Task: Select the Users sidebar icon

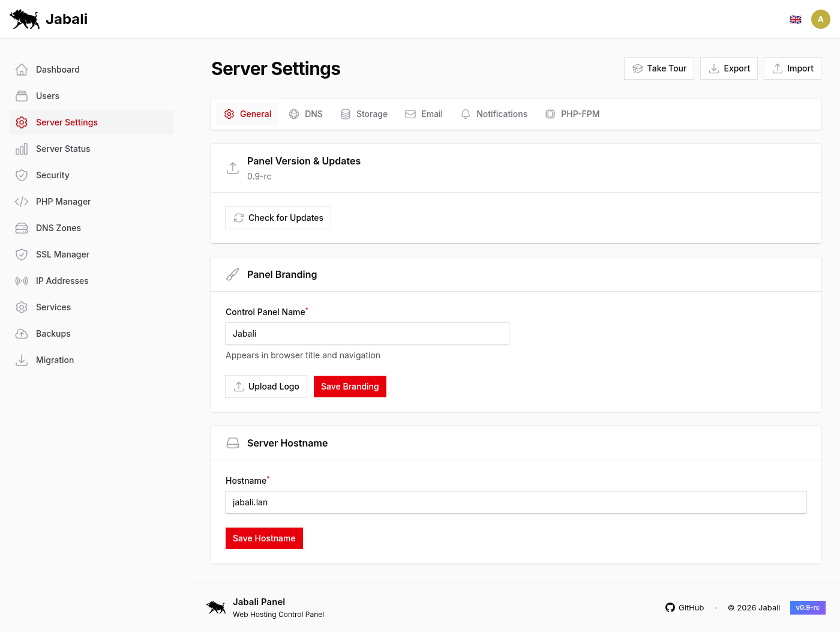Action: coord(22,95)
